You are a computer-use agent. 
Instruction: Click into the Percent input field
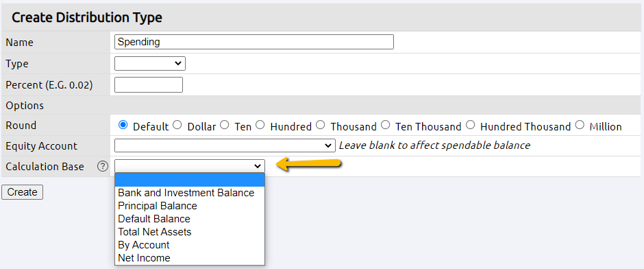pos(148,84)
